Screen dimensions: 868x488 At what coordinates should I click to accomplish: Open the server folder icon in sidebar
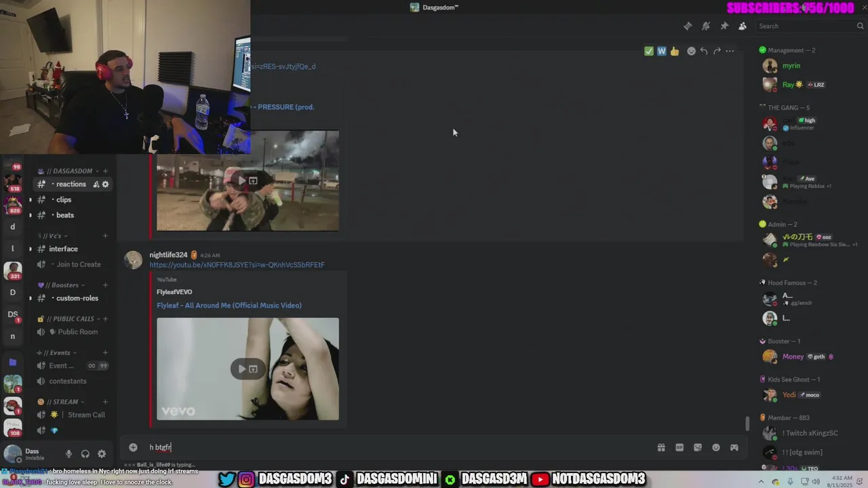point(12,363)
